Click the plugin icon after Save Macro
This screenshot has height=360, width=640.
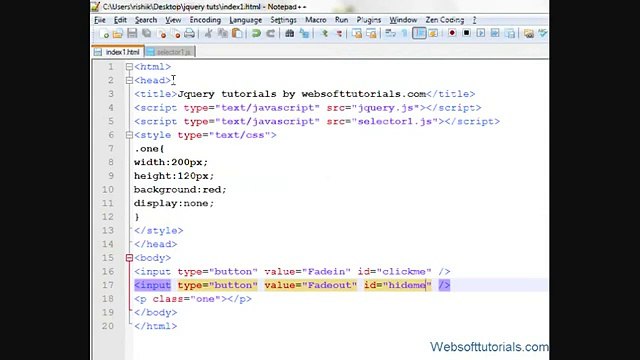(529, 33)
